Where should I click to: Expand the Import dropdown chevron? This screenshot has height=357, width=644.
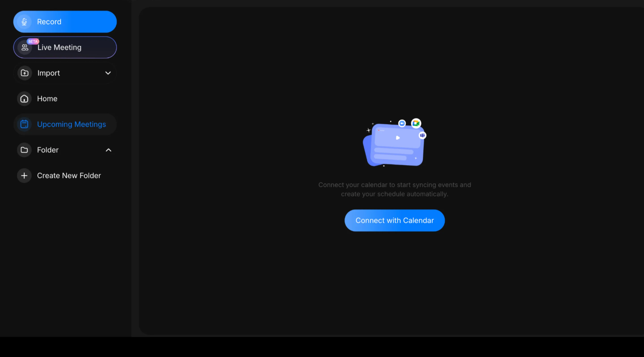[x=108, y=73]
